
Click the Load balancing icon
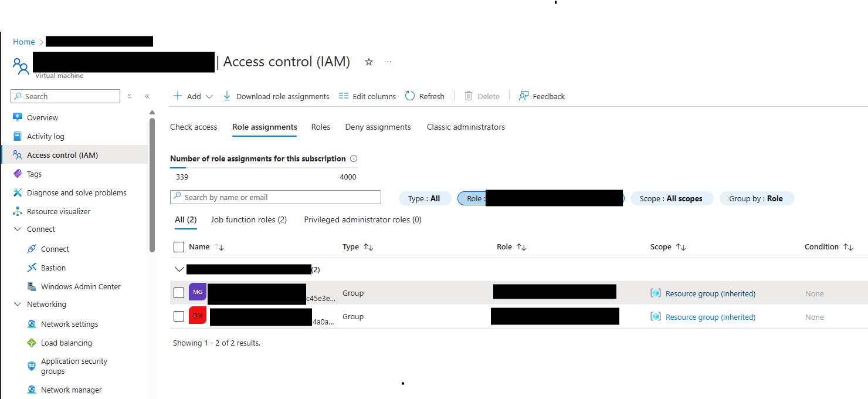pos(32,343)
